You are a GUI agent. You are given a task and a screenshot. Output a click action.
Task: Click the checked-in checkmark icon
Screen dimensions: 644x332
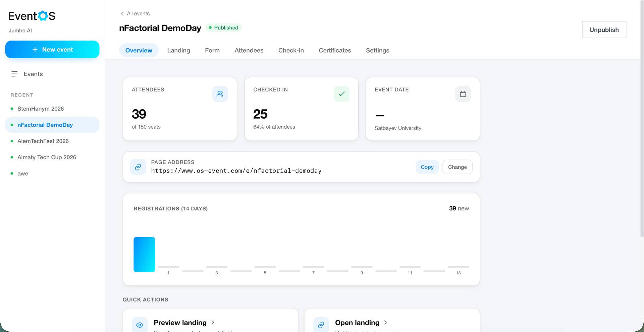click(x=341, y=94)
